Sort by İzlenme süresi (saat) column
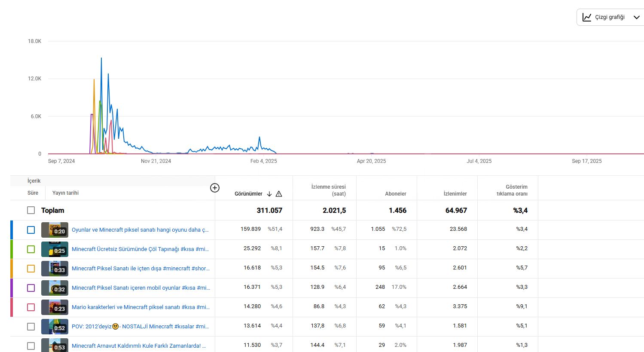 coord(328,190)
